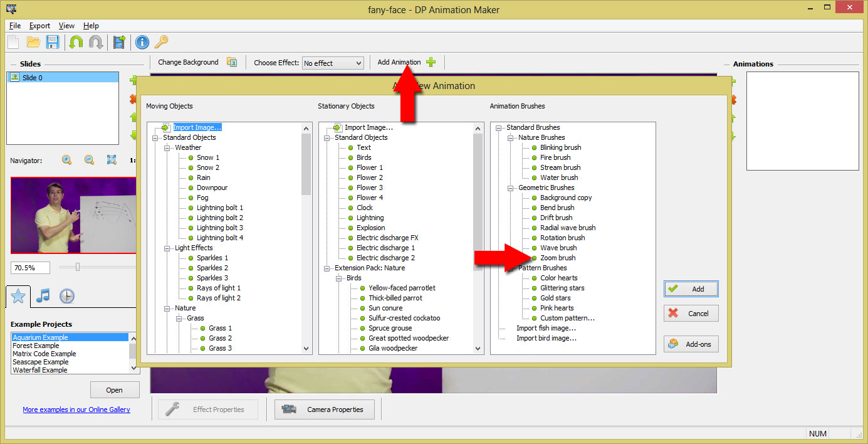
Task: Click the key registration icon
Action: pos(162,42)
